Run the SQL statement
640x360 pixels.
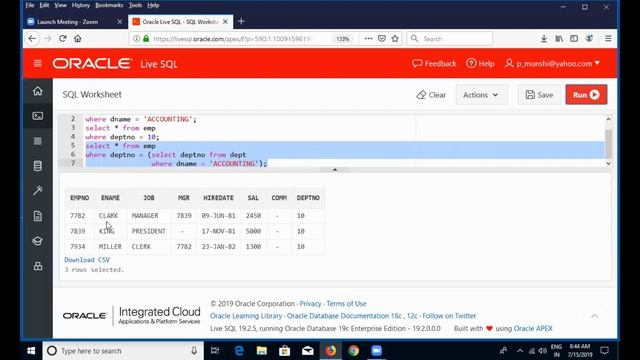[x=586, y=95]
